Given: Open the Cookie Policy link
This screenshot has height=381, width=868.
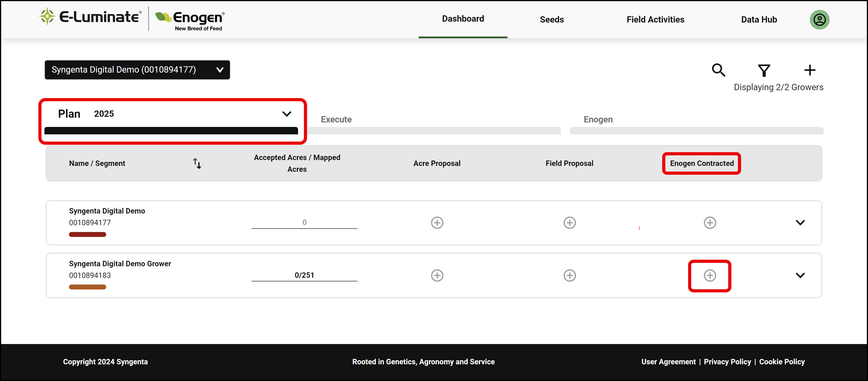Looking at the screenshot, I should (x=782, y=361).
